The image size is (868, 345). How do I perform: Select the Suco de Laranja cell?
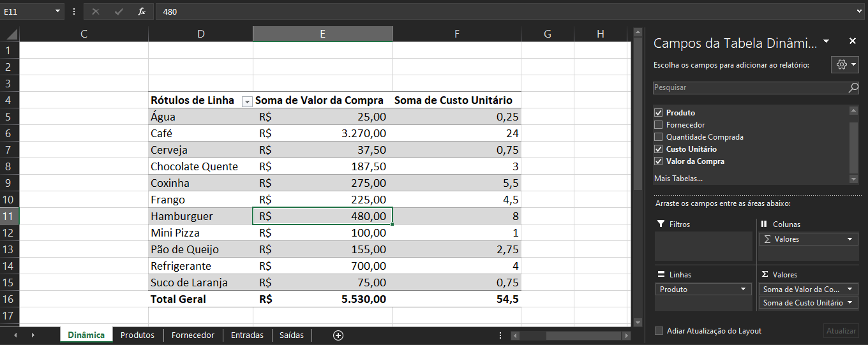click(200, 283)
